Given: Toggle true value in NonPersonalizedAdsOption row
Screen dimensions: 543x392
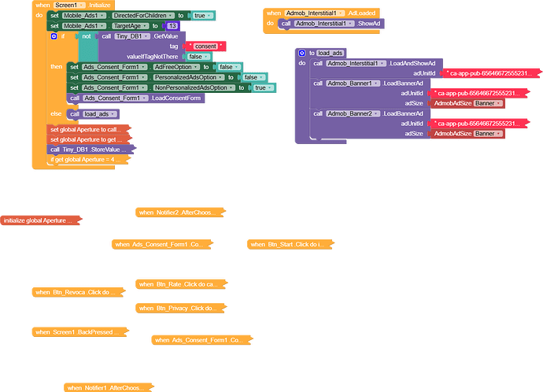Looking at the screenshot, I should pos(263,88).
